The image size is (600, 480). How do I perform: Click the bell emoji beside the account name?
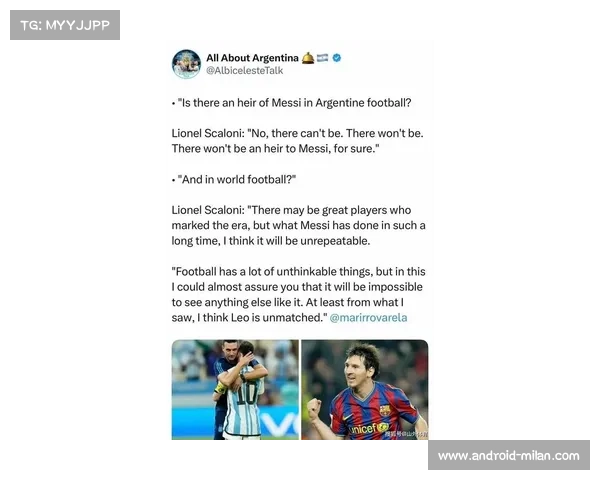point(308,58)
